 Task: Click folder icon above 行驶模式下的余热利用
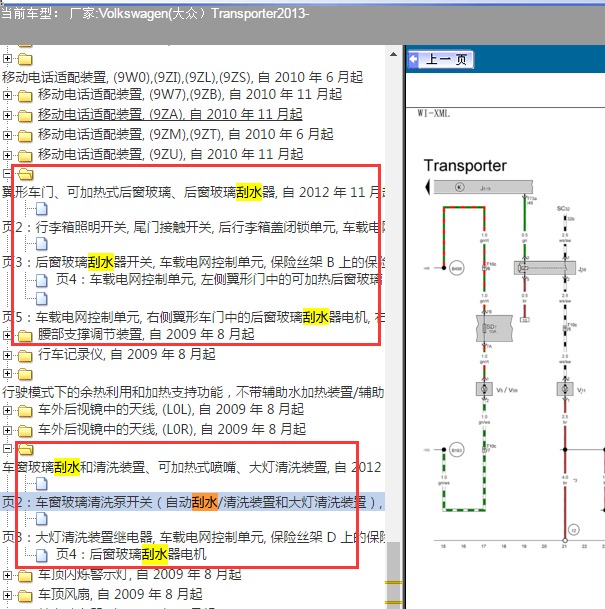pyautogui.click(x=25, y=374)
